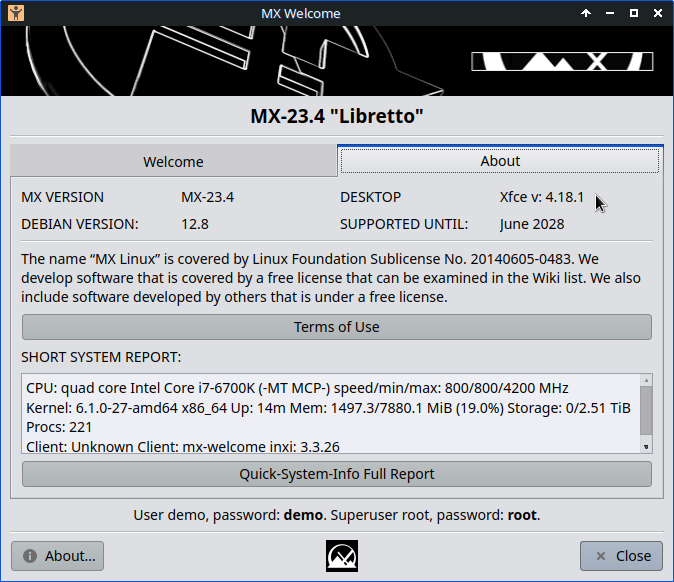Minimize the MX Welcome window

click(x=610, y=13)
